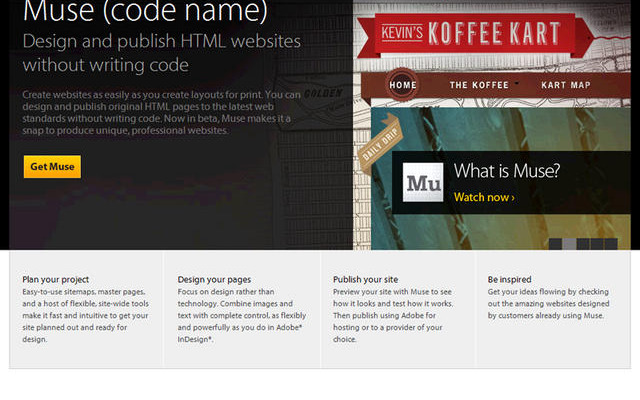The width and height of the screenshot is (640, 400).
Task: Click the Easy-to-use sitemaps description text
Action: (x=85, y=316)
